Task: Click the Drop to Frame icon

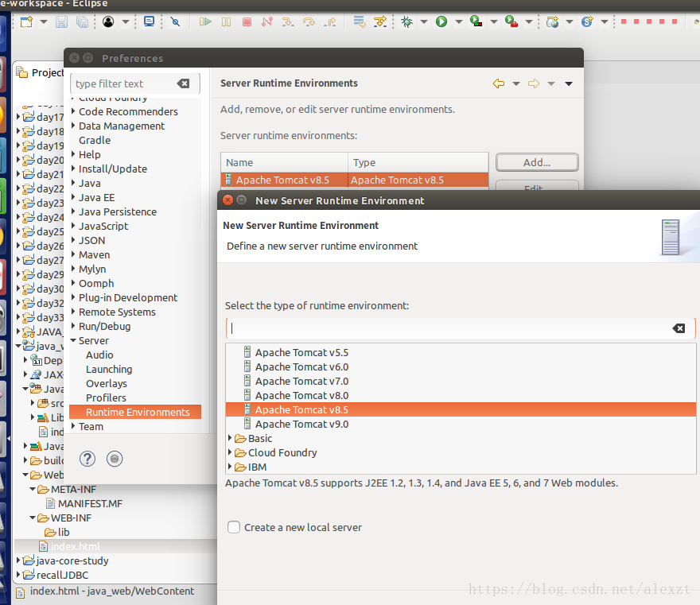Action: pyautogui.click(x=359, y=21)
